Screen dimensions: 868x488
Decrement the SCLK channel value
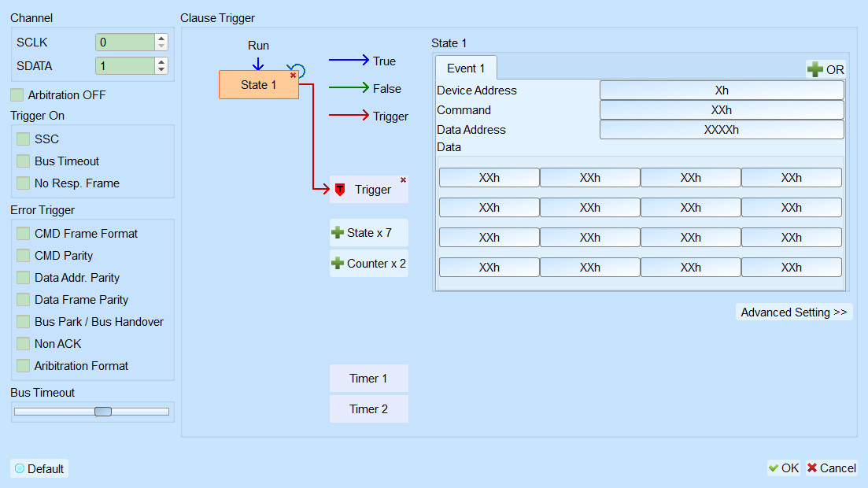click(x=161, y=46)
